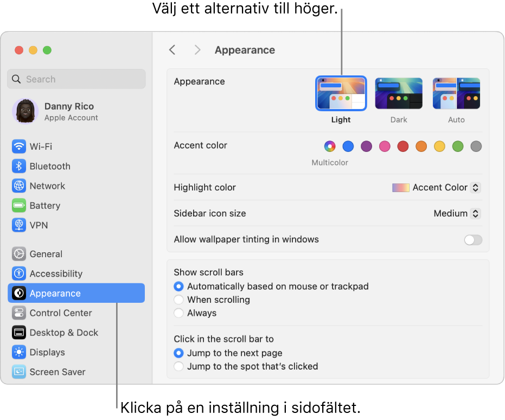This screenshot has height=420, width=505.
Task: Select the Control Center icon
Action: point(19,313)
